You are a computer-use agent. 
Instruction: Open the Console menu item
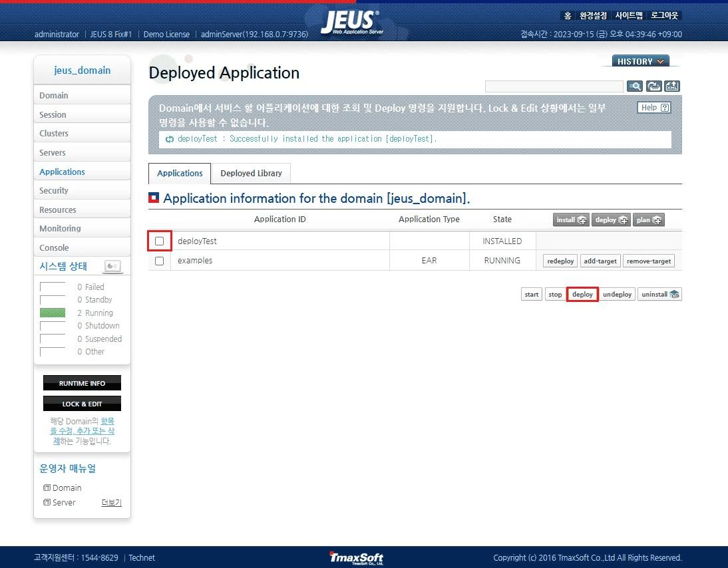click(x=82, y=248)
